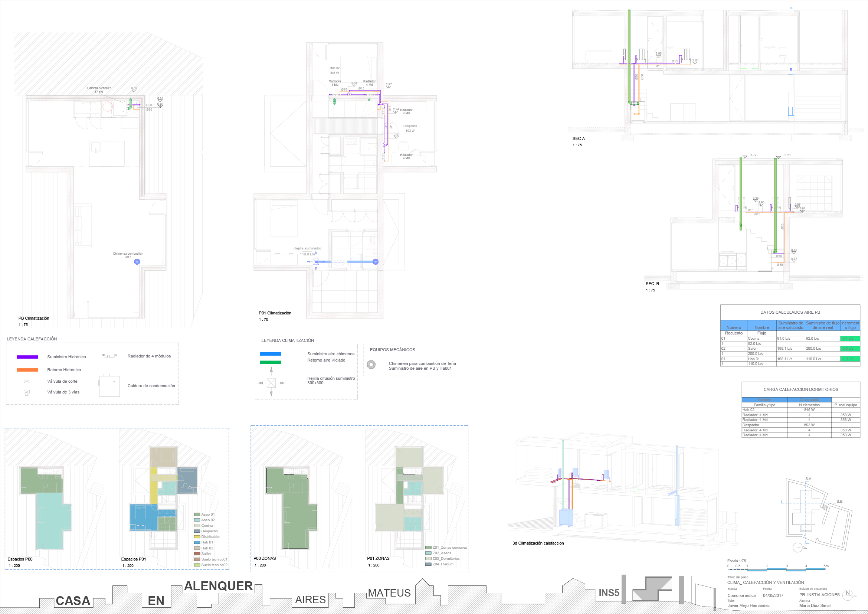Click the Caldera de condensación boiler symbol in legend
Screen dimensions: 868x614
[109, 386]
